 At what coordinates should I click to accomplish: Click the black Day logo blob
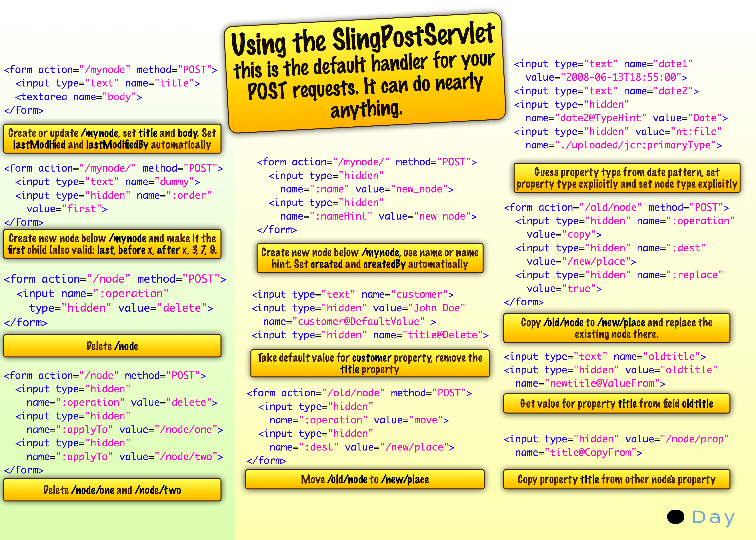point(675,517)
